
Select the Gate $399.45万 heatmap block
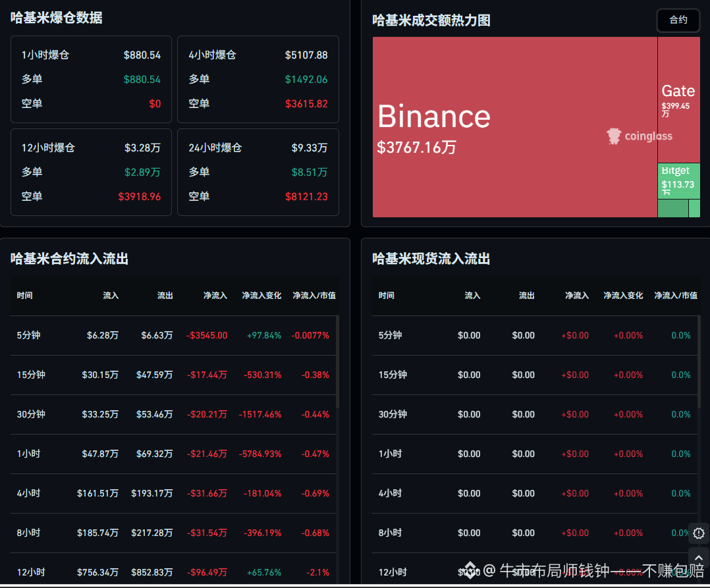[679, 99]
